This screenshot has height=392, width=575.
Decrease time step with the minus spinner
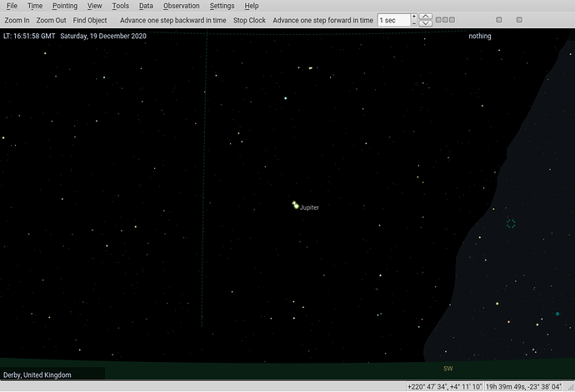(414, 23)
